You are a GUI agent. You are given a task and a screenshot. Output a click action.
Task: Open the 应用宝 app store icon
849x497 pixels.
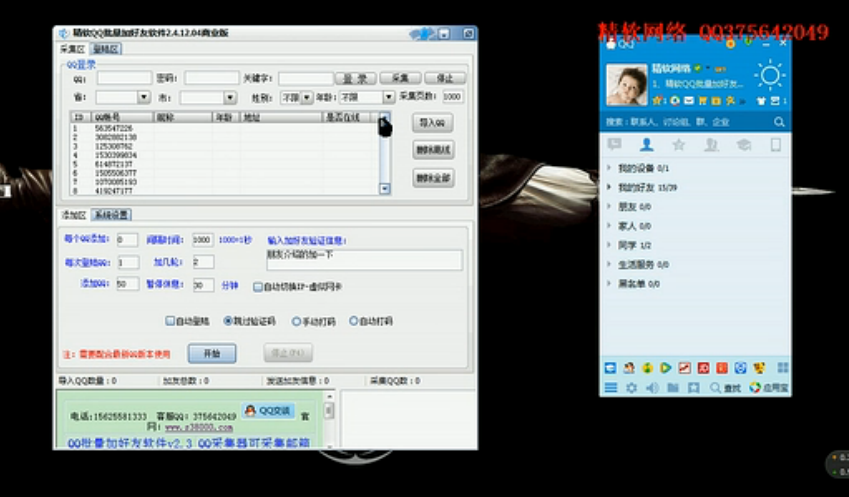point(768,388)
